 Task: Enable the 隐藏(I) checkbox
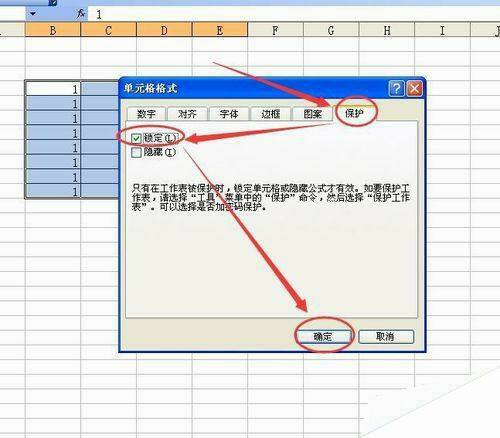tap(136, 153)
